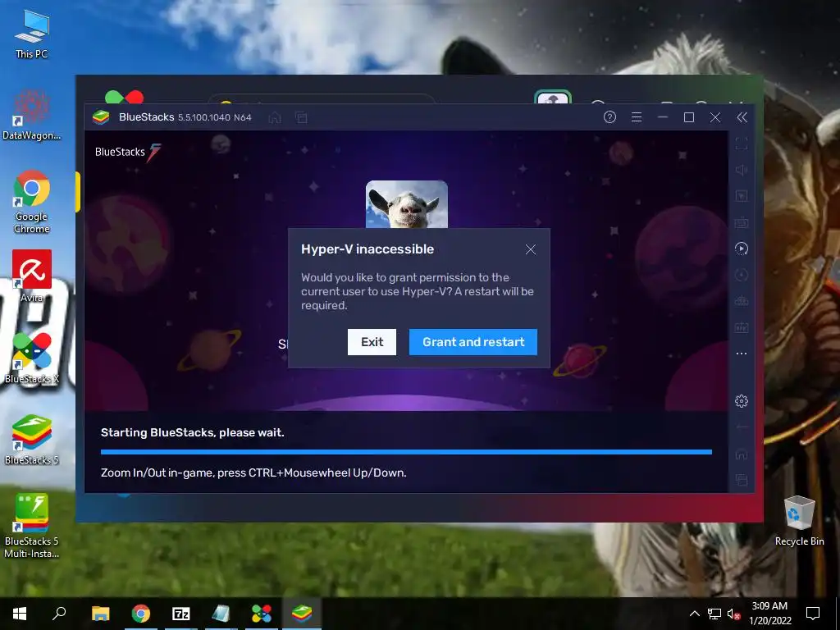Go to BlueStacks home icon
The width and height of the screenshot is (840, 630).
275,117
